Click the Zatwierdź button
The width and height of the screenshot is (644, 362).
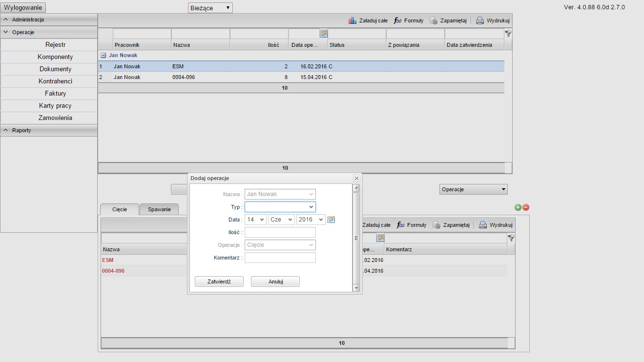pyautogui.click(x=219, y=282)
